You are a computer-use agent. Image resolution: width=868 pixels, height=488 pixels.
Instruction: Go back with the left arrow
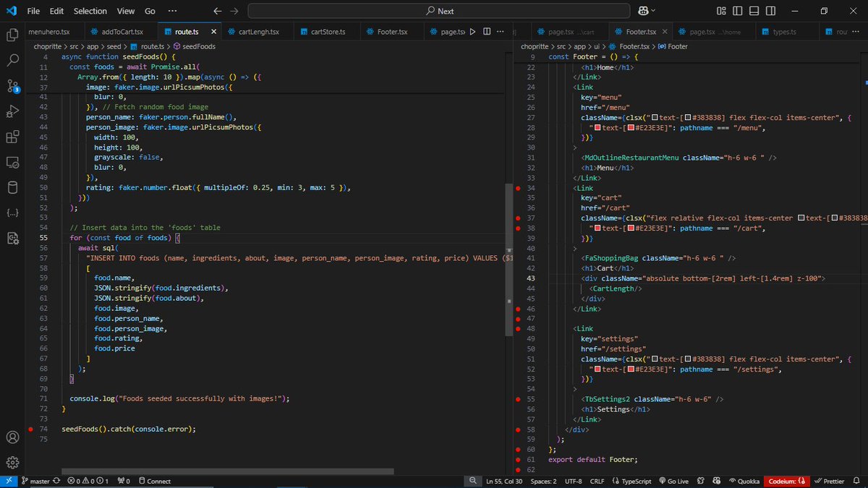point(218,11)
